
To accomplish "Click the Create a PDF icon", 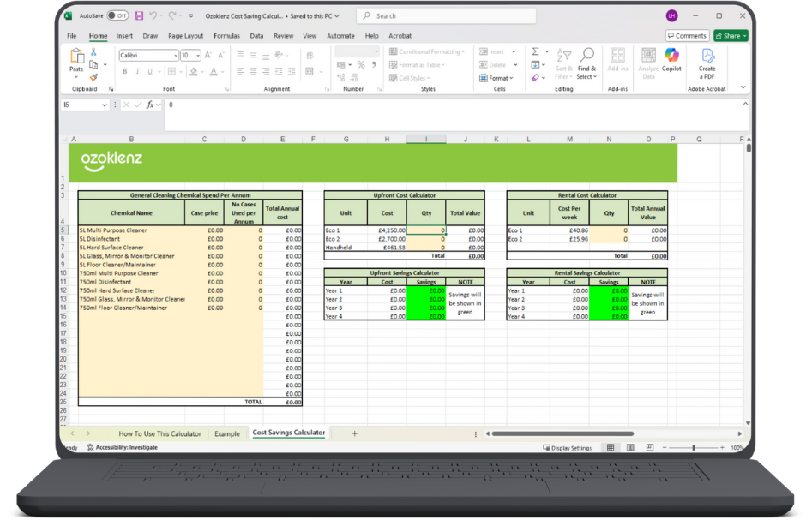I will tap(707, 58).
